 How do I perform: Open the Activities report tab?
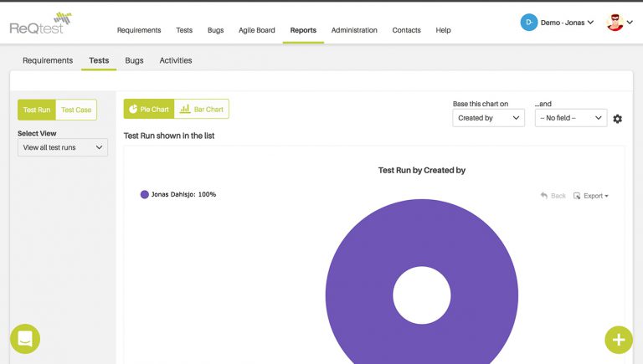(x=176, y=60)
